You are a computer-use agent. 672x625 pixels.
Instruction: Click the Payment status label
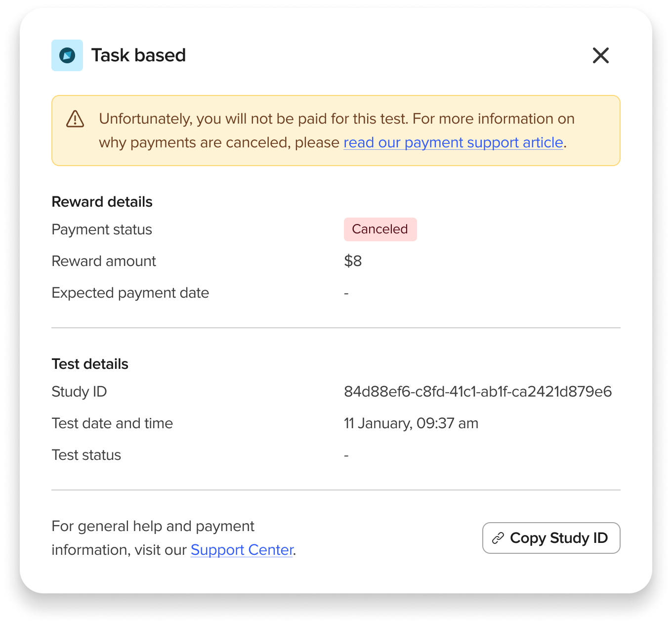coord(101,229)
